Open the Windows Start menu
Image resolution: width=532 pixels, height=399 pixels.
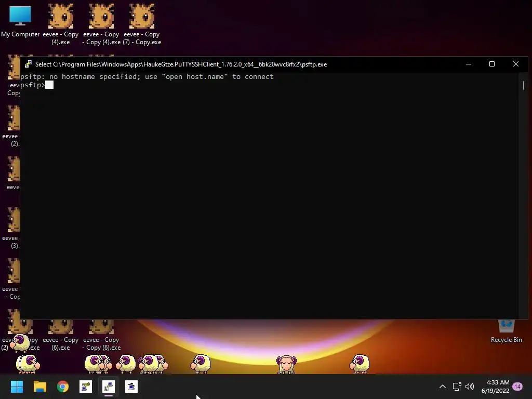click(x=17, y=387)
